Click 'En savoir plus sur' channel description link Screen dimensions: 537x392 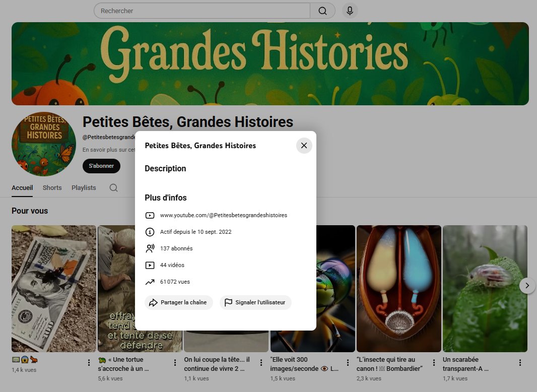tap(109, 150)
